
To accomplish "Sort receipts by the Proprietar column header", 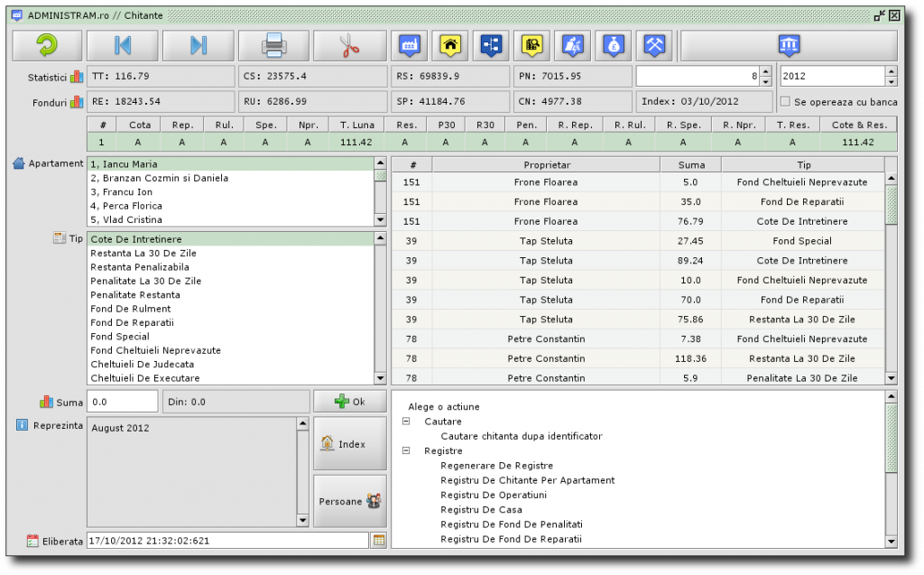I will click(547, 164).
